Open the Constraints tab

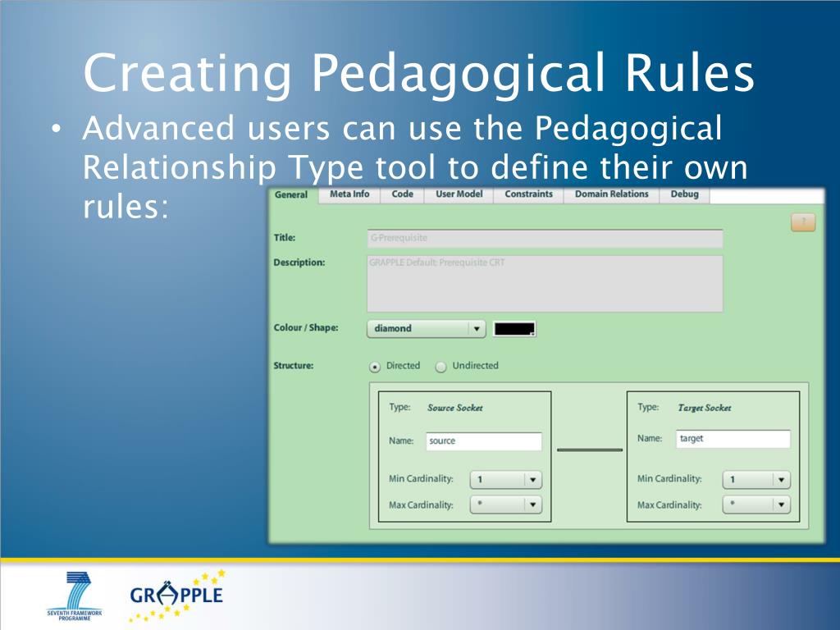pyautogui.click(x=528, y=194)
